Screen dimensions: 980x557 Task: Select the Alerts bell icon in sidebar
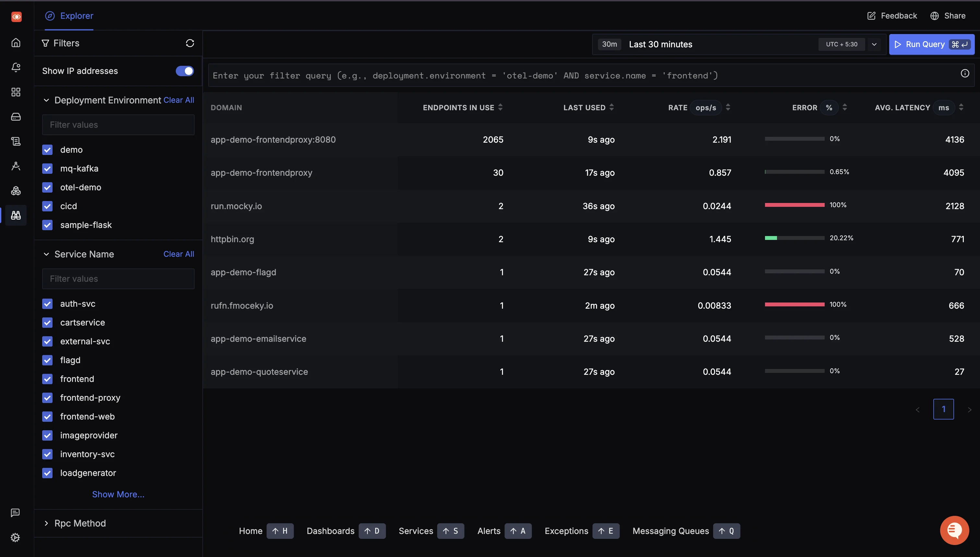click(x=16, y=67)
